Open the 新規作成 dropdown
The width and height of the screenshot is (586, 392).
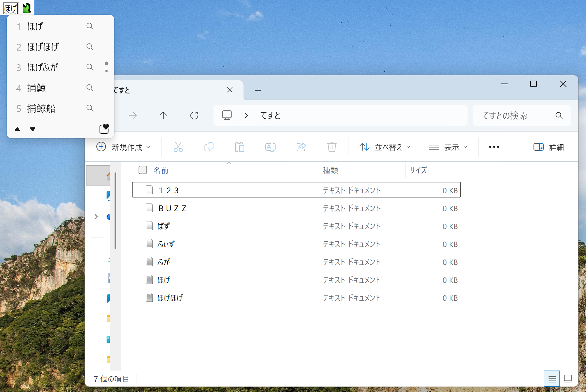tap(124, 147)
